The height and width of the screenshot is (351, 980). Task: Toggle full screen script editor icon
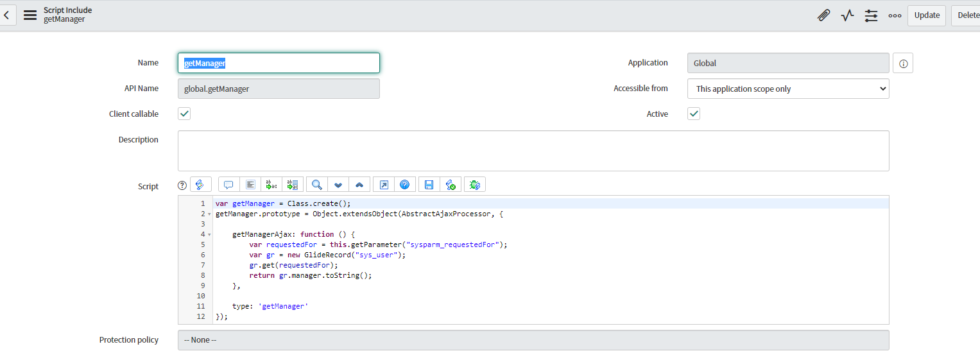pyautogui.click(x=384, y=185)
